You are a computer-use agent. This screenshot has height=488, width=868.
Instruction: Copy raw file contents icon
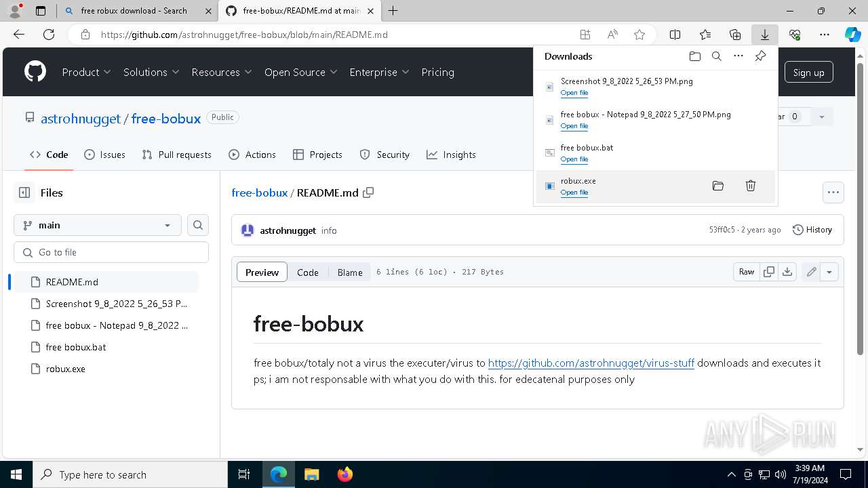[769, 272]
